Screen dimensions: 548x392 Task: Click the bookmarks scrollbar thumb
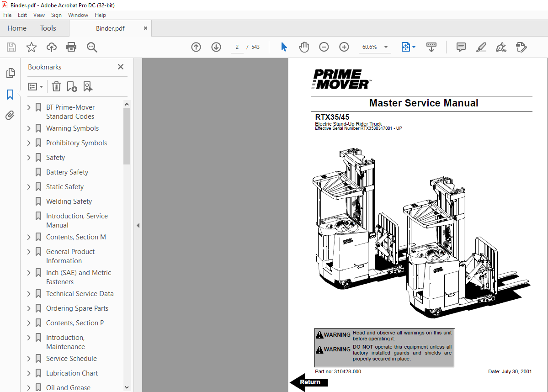point(127,136)
